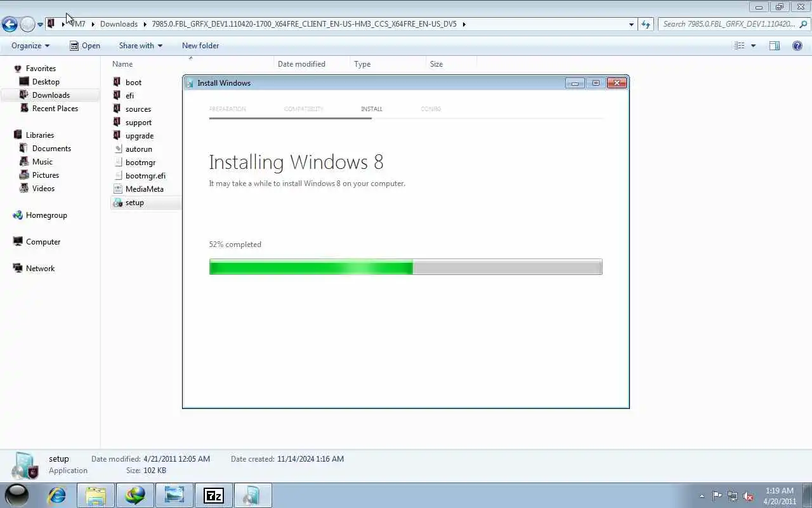Select the sources folder

coord(138,109)
